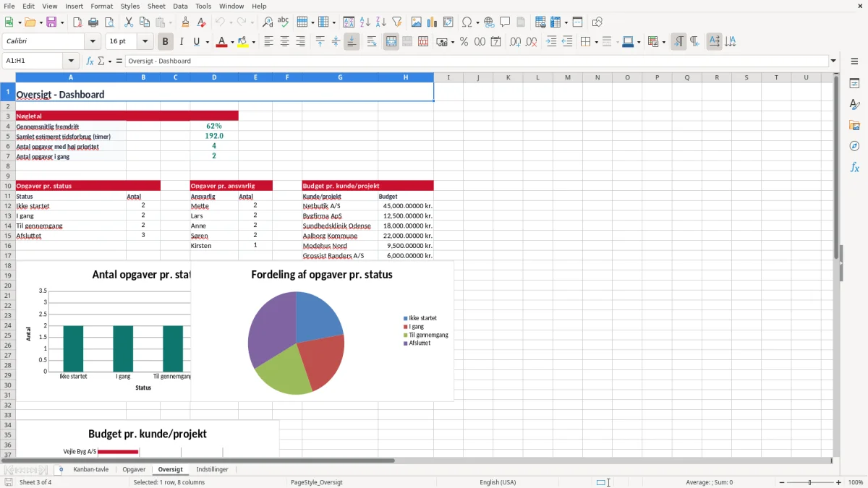Screen dimensions: 868x488
Task: Select row 8 header
Action: [7, 166]
